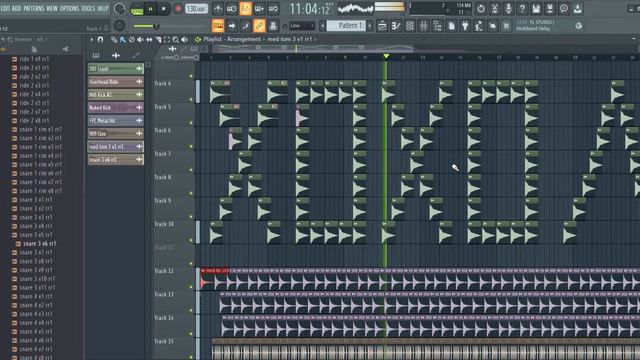This screenshot has width=640, height=360.
Task: Toggle the link-to-controller chain icon
Action: (x=259, y=26)
